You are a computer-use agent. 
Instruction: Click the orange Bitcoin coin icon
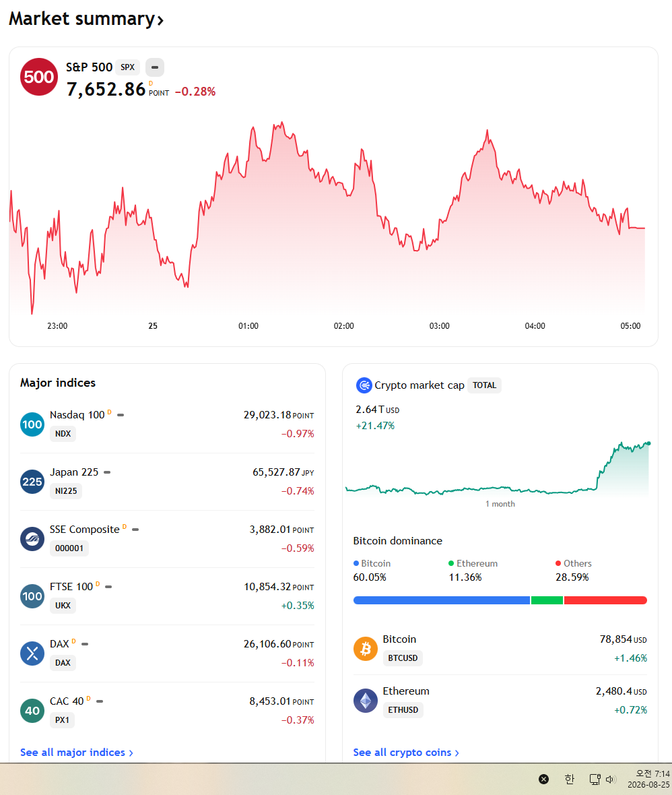(366, 649)
